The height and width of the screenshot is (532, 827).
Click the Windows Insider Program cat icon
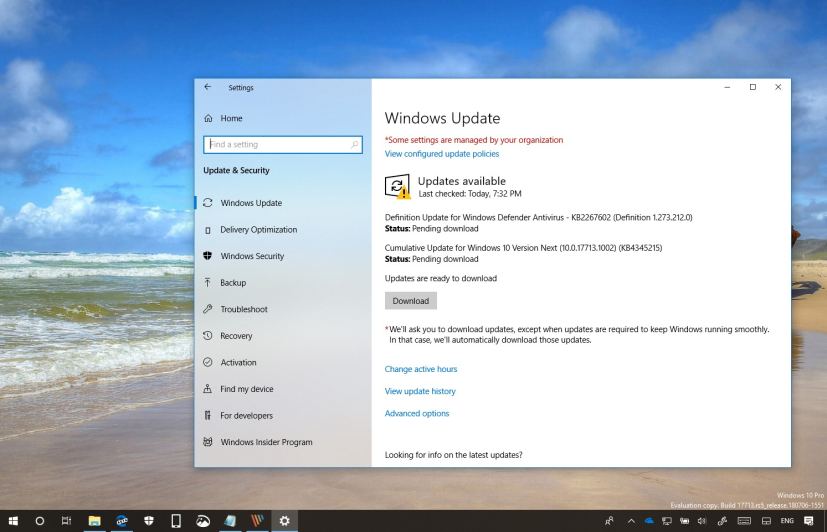[x=208, y=442]
